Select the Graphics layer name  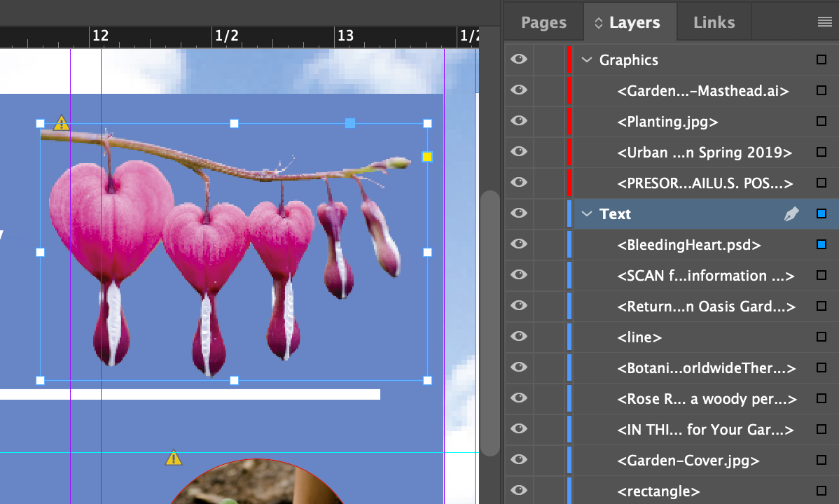point(629,60)
